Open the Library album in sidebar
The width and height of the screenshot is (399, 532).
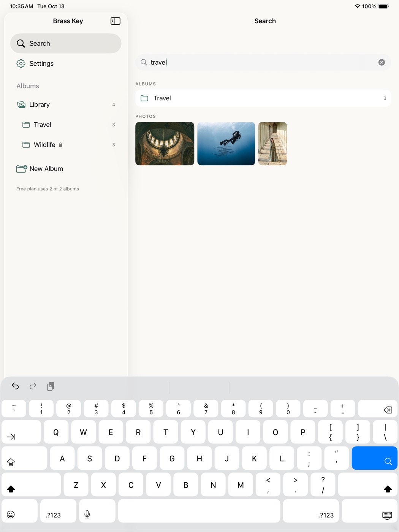coord(66,104)
